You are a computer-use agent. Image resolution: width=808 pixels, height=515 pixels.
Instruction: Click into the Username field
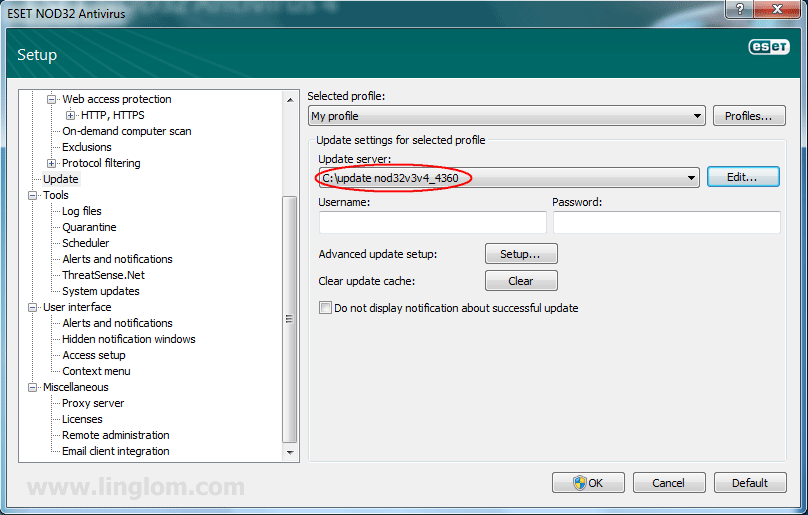point(432,222)
